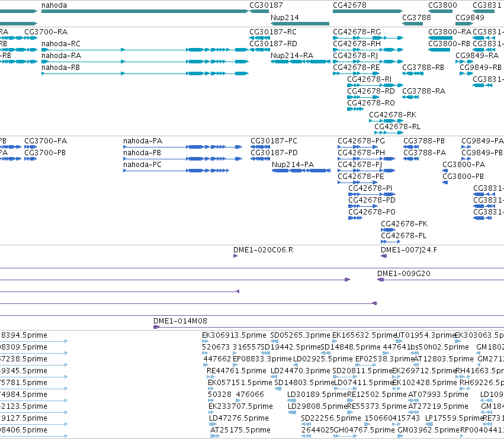Click the CG42678-PE protein label
The width and height of the screenshot is (504, 439).
(361, 177)
